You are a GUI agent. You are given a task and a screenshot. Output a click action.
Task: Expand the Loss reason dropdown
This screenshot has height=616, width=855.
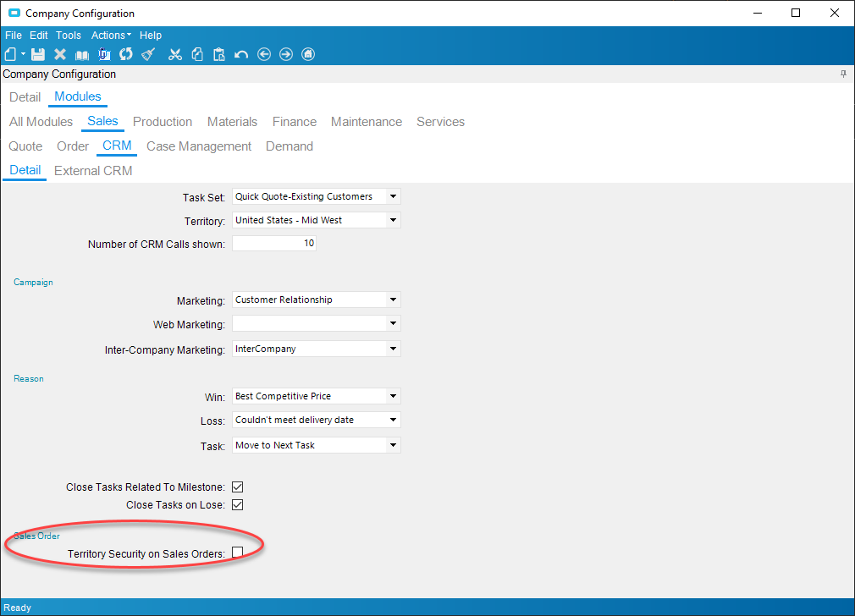pos(393,420)
